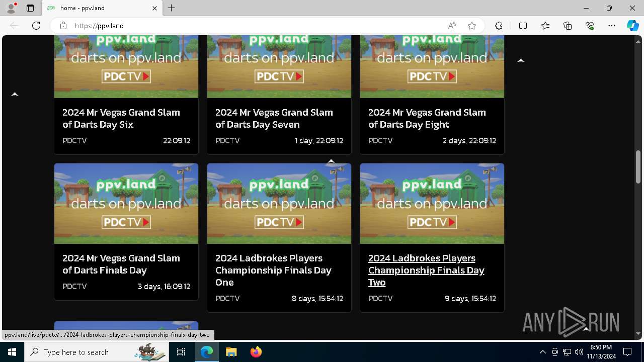View site information lock icon
This screenshot has width=644, height=362.
pyautogui.click(x=63, y=26)
